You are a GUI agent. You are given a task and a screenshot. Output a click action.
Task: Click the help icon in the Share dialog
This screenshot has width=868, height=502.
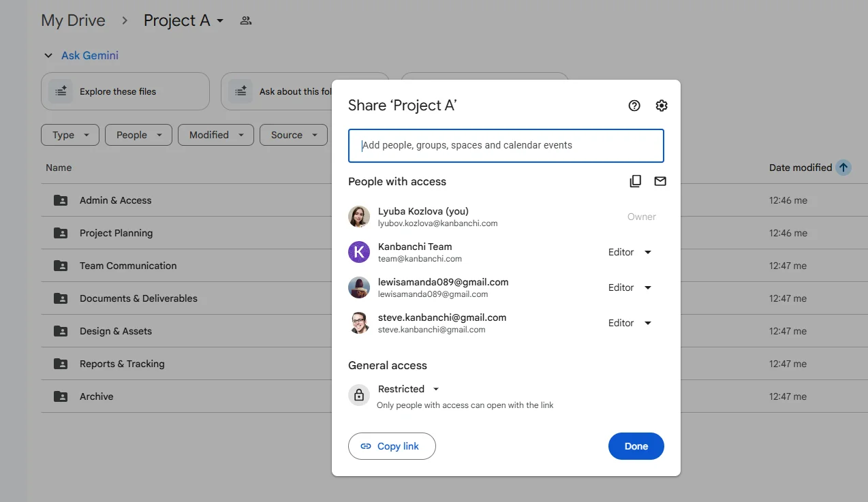pos(634,106)
